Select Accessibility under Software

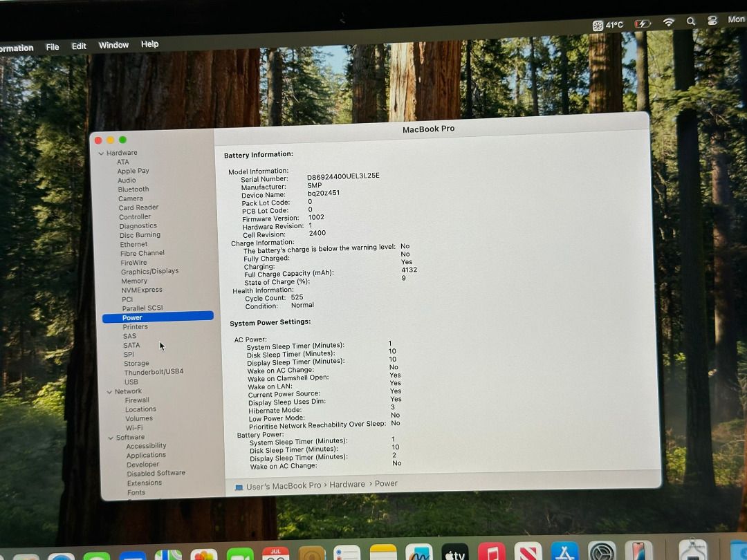146,446
